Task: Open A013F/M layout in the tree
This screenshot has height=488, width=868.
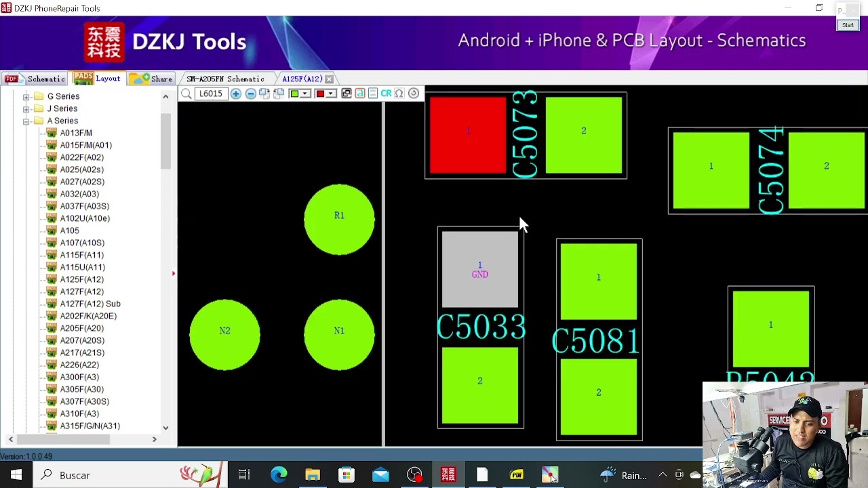Action: [76, 133]
